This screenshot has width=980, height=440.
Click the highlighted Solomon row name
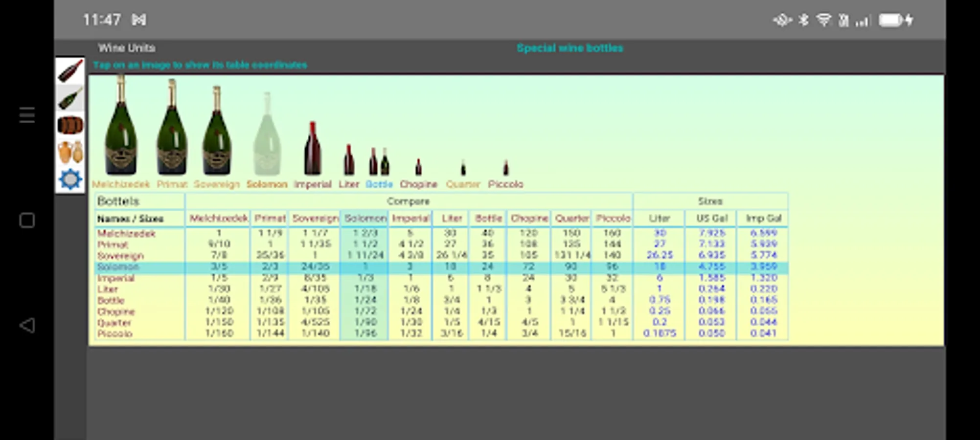pyautogui.click(x=118, y=267)
